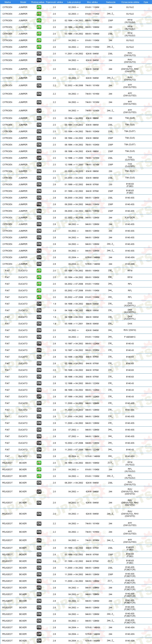
Task: Click the 10.2002 -> 07.2006 production years cell
Action: click(x=74, y=443)
